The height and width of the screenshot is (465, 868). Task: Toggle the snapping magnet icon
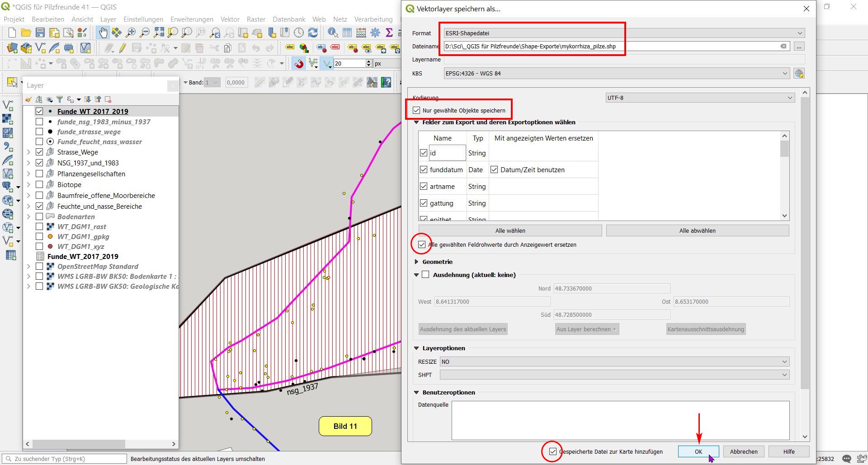pos(298,63)
